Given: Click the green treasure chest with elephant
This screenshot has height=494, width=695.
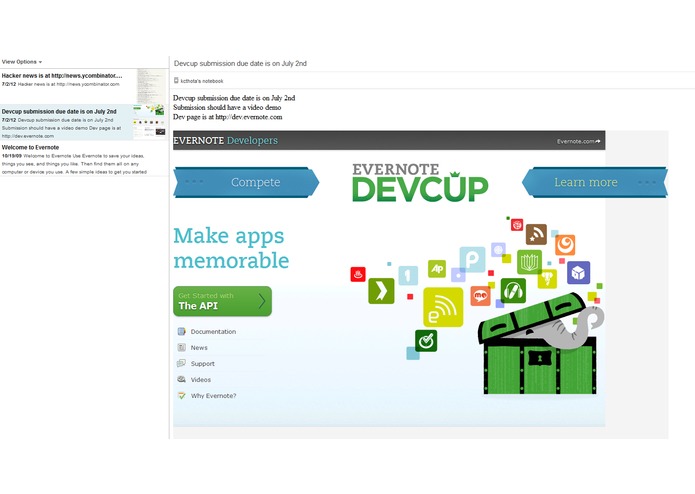Looking at the screenshot, I should [540, 344].
